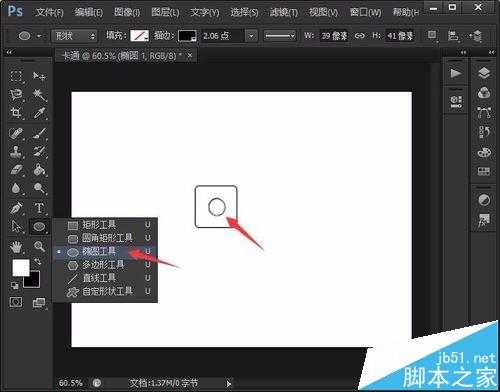Open the Layers panel icon

tap(484, 73)
